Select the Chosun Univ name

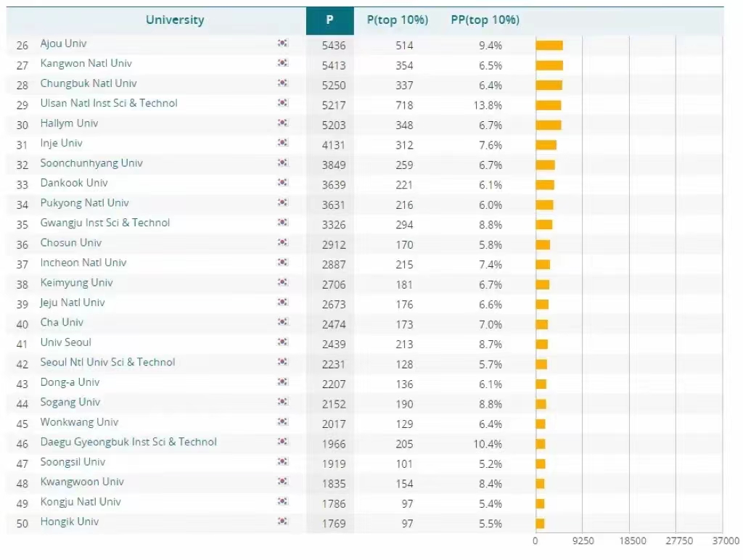click(70, 242)
